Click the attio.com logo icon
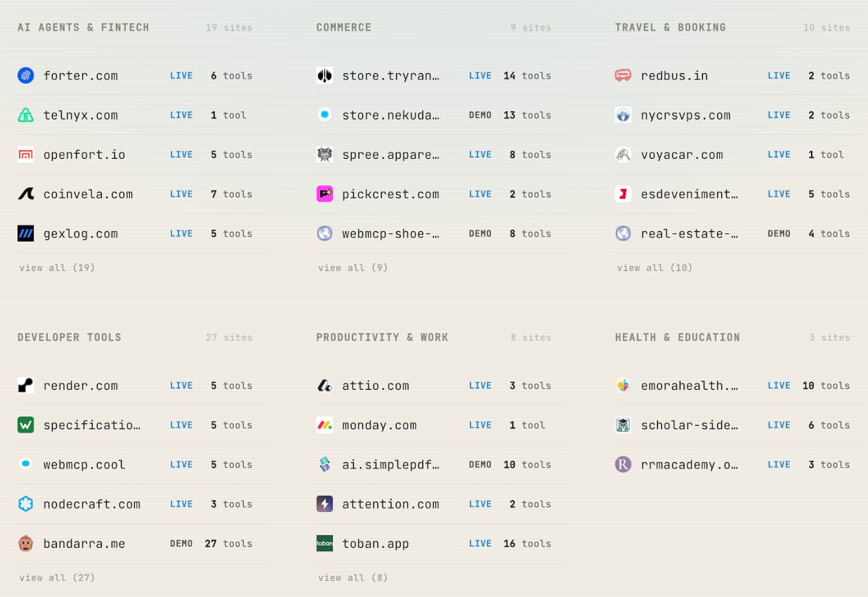Image resolution: width=868 pixels, height=597 pixels. [324, 385]
